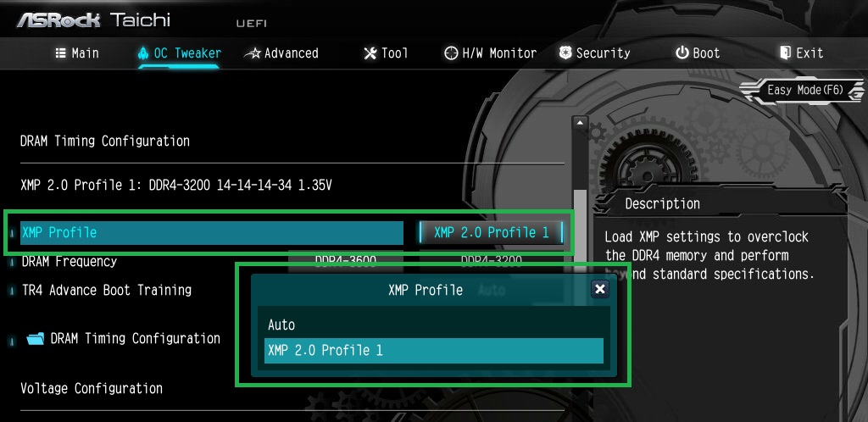The height and width of the screenshot is (422, 868).
Task: Click the OC Tweaker rocket icon
Action: (x=142, y=53)
